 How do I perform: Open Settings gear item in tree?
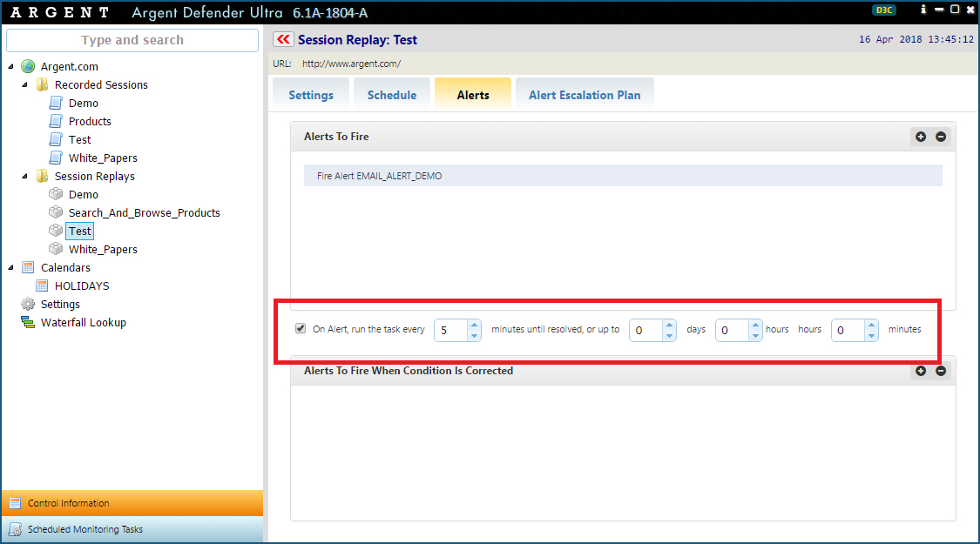click(60, 305)
